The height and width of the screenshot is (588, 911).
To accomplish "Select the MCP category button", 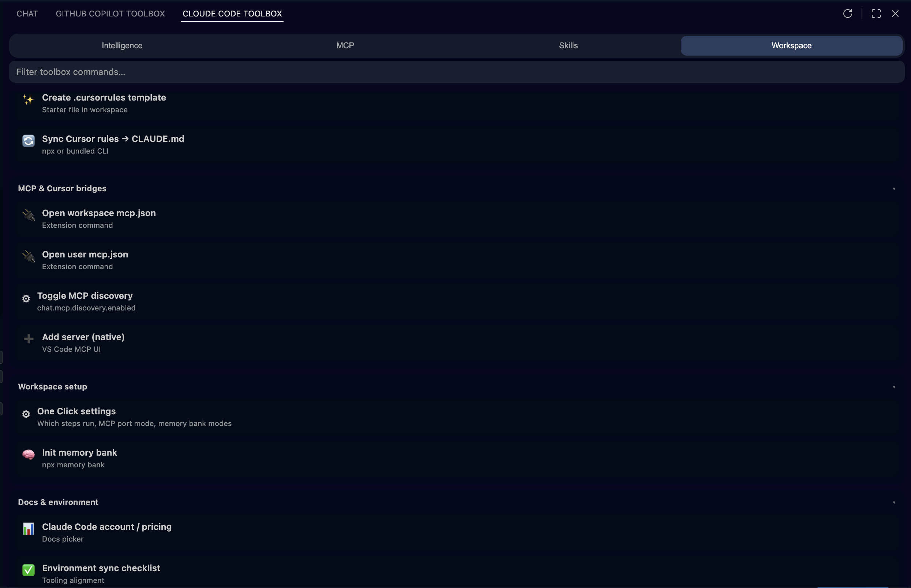I will click(x=345, y=45).
